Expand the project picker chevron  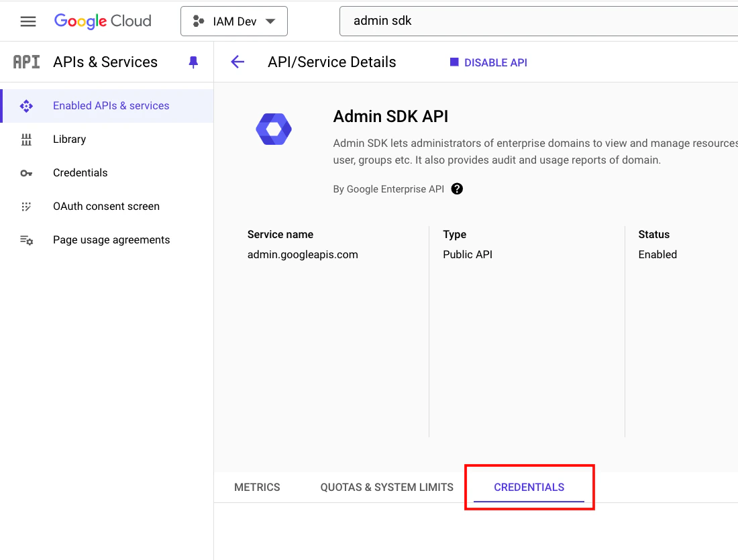pos(270,21)
